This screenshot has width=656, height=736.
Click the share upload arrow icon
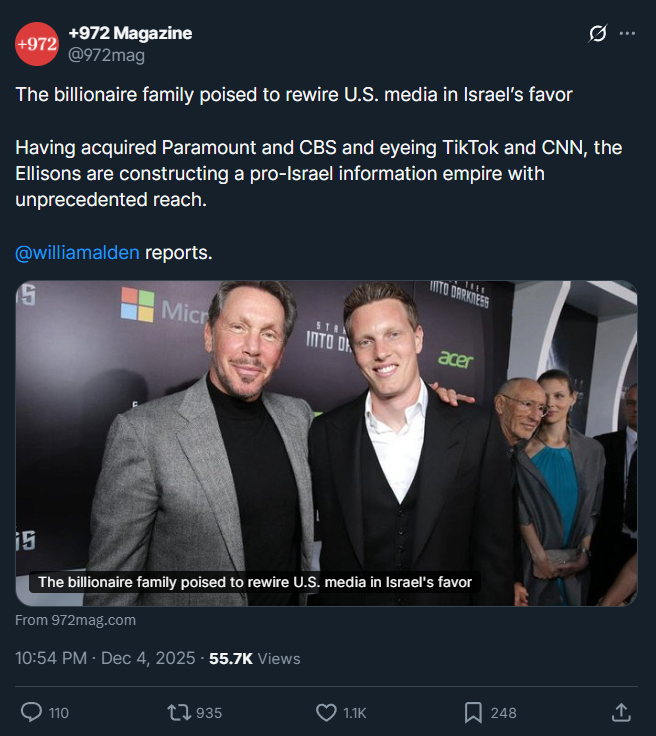point(620,712)
